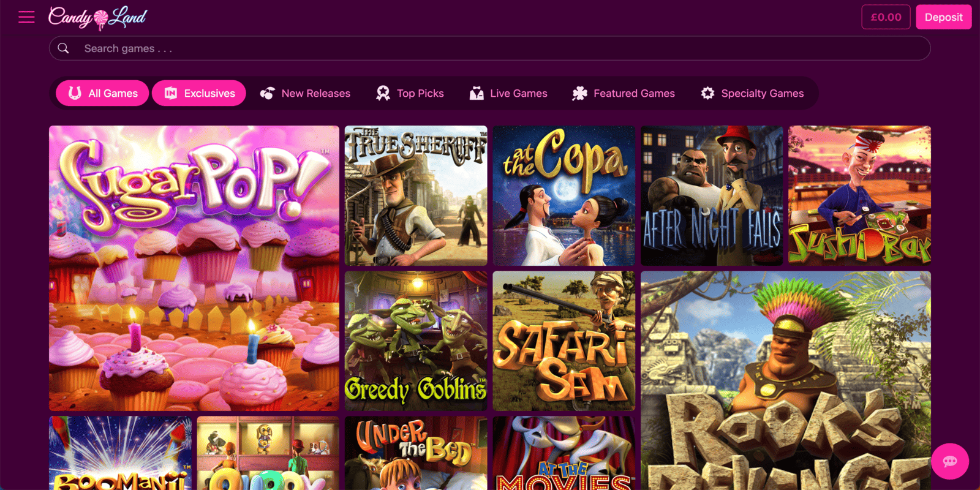
Task: Open the At the Copa game
Action: click(564, 196)
